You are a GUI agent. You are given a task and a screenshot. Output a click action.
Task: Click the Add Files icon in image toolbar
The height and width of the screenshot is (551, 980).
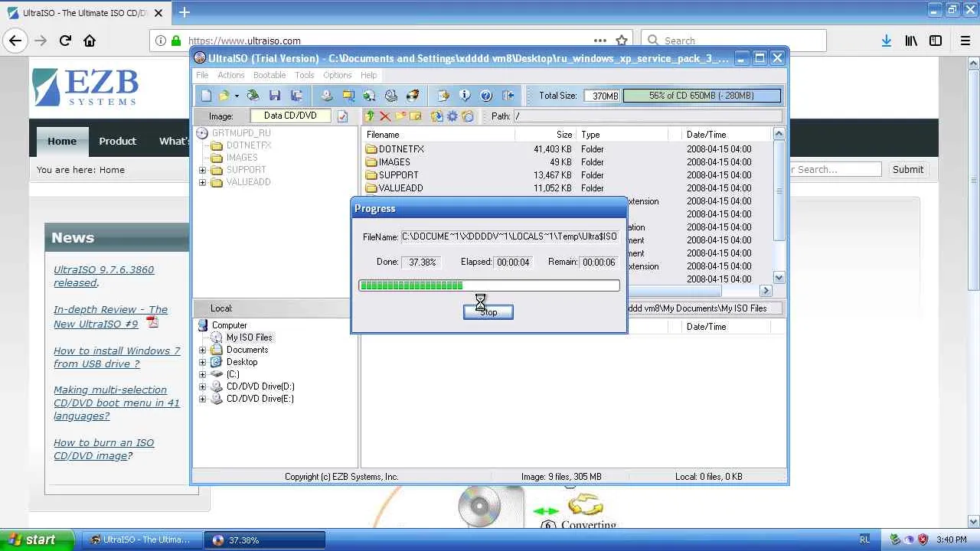pyautogui.click(x=437, y=116)
